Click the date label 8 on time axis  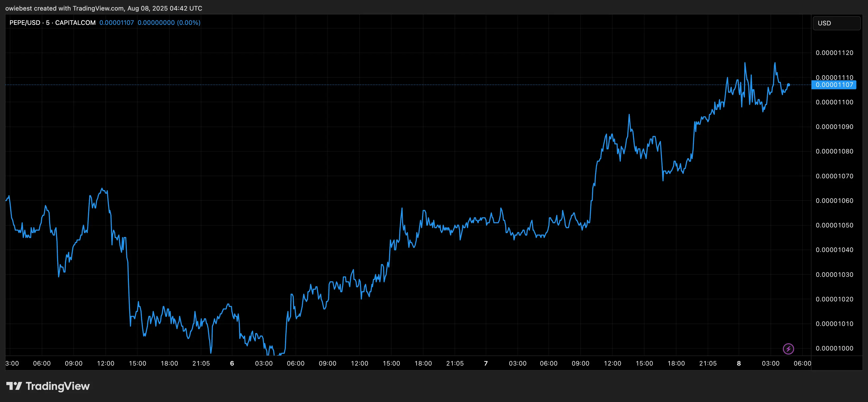click(739, 363)
